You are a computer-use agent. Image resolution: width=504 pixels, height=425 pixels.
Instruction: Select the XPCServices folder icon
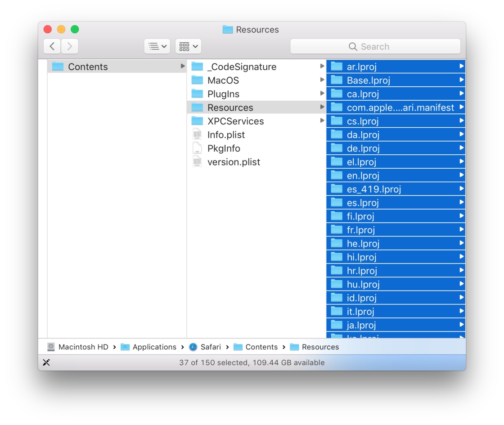[x=197, y=121]
